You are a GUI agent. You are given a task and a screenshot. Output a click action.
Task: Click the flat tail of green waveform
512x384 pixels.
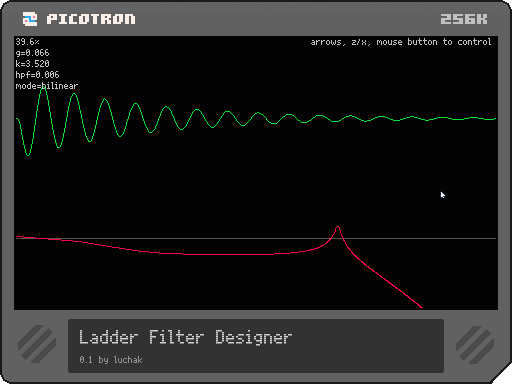coord(460,118)
